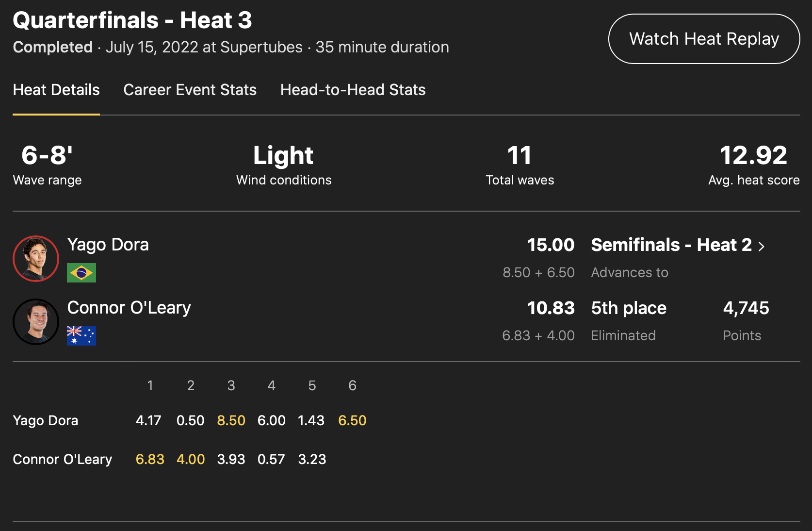
Task: Click Yago Dora's name in the results
Action: [x=108, y=245]
